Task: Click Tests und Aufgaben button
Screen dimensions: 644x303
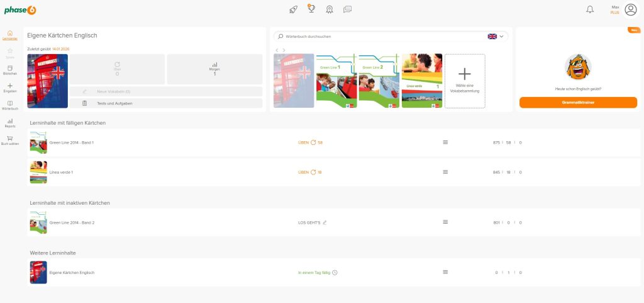Action: [166, 103]
